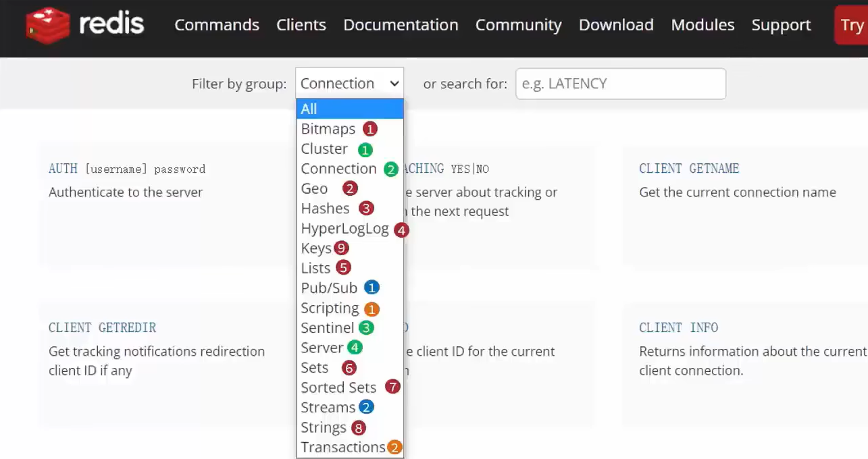
Task: Select Sorted Sets group option
Action: point(350,387)
